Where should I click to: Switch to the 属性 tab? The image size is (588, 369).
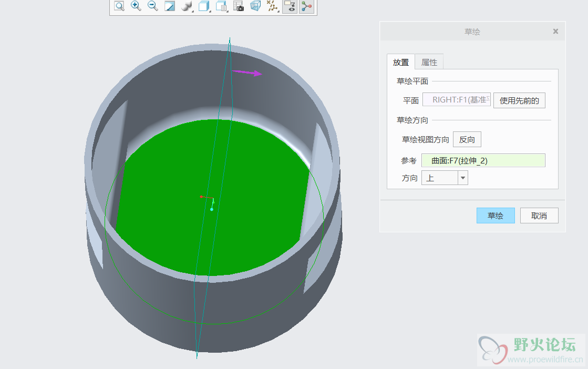(x=429, y=62)
